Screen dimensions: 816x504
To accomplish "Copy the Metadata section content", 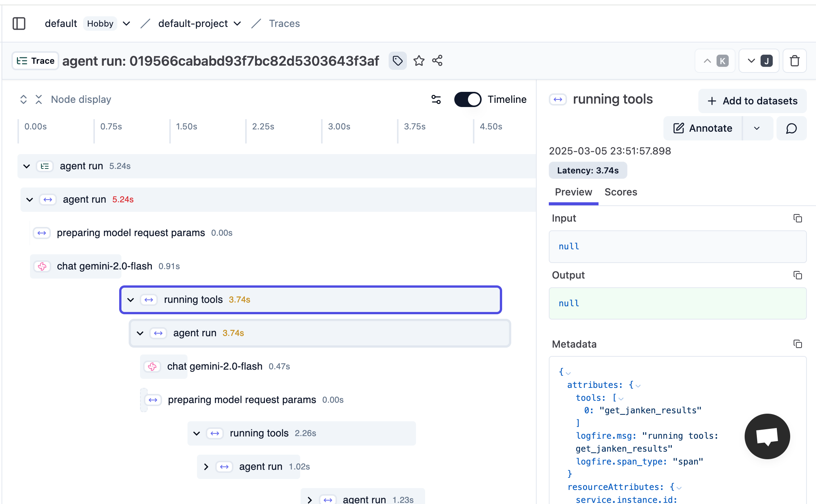I will coord(797,344).
